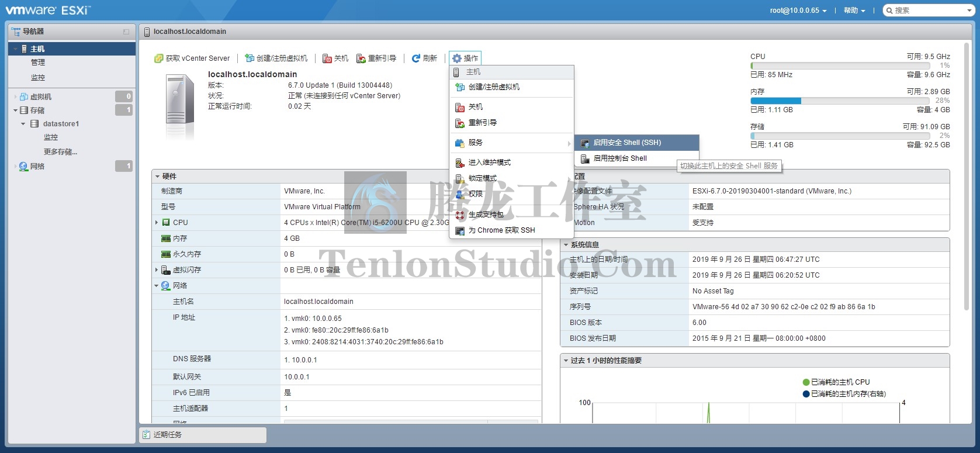Click the 内存 hardware row icon

click(166, 238)
